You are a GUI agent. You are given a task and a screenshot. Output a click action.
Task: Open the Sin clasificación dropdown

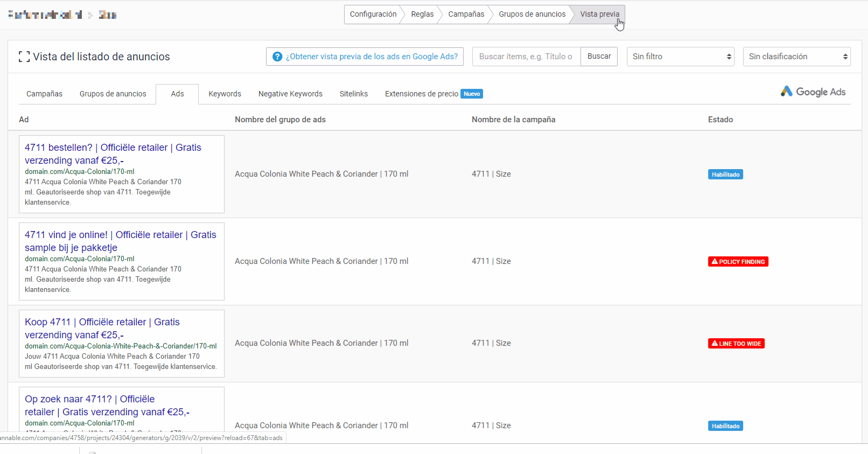pyautogui.click(x=797, y=57)
